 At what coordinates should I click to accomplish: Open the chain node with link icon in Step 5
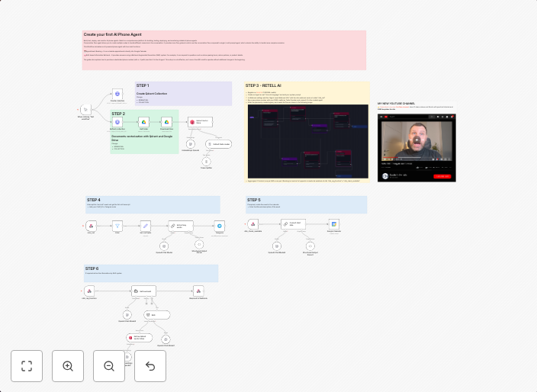point(294,224)
